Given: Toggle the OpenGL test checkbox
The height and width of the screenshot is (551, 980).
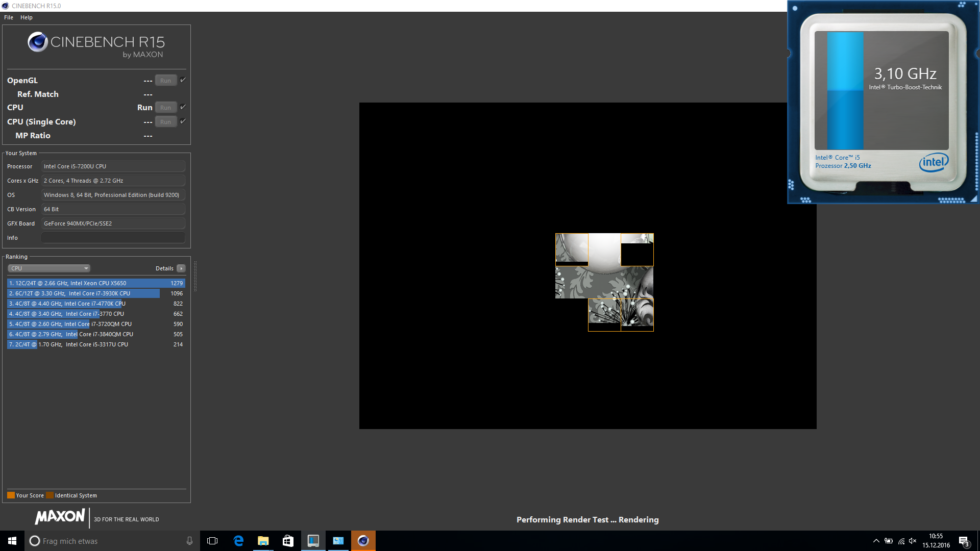Looking at the screenshot, I should pyautogui.click(x=183, y=80).
